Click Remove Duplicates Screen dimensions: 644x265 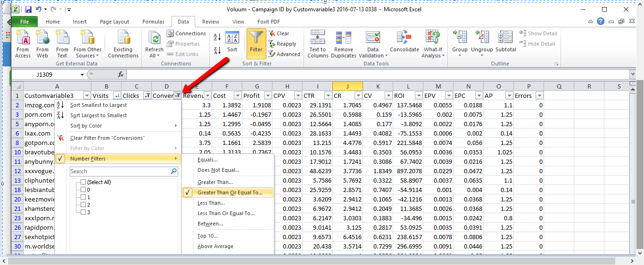click(x=344, y=44)
